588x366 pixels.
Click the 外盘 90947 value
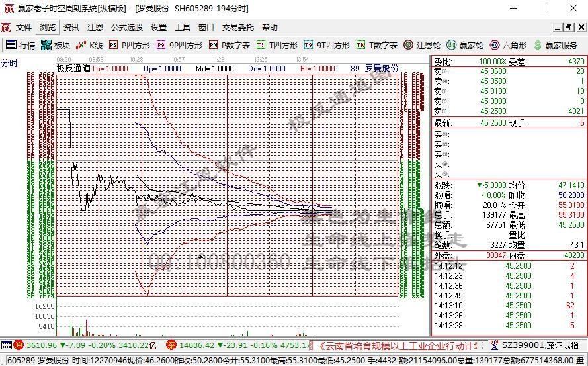(x=495, y=255)
